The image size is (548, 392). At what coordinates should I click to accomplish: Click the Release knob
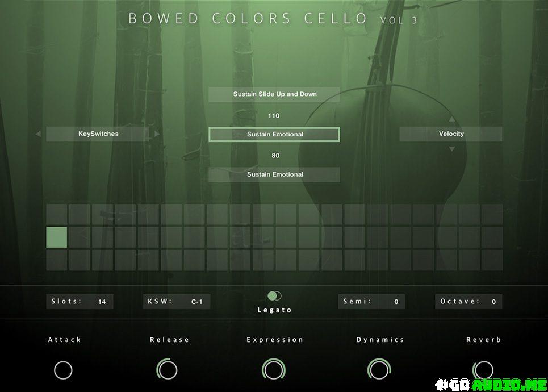click(168, 370)
